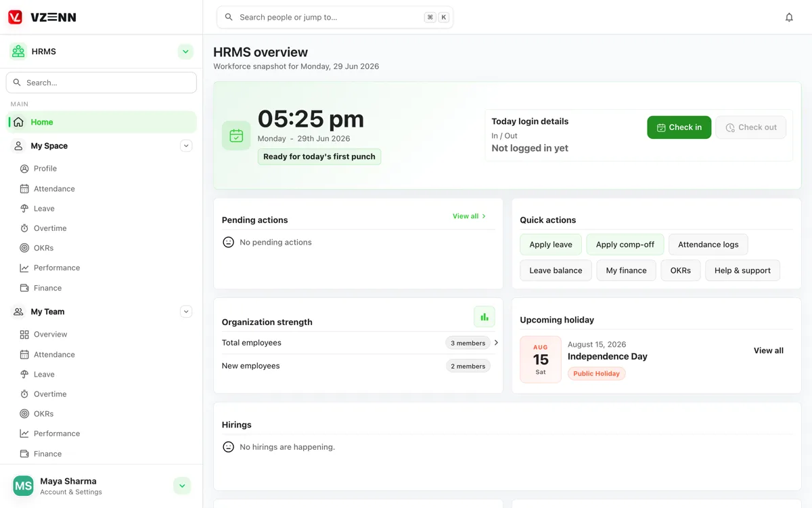This screenshot has height=508, width=812.
Task: Select Home in the sidebar
Action: 101,122
